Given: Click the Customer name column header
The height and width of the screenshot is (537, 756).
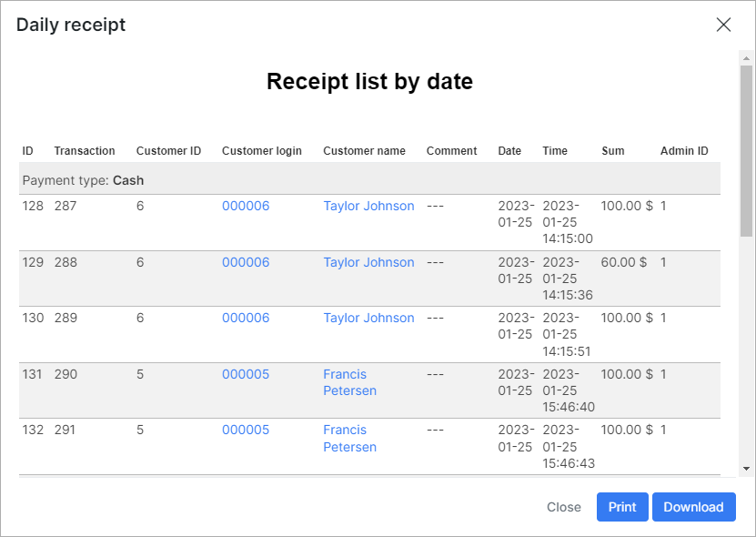Looking at the screenshot, I should pyautogui.click(x=364, y=151).
